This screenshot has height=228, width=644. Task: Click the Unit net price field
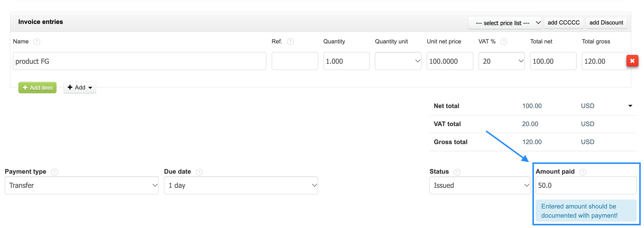(450, 61)
